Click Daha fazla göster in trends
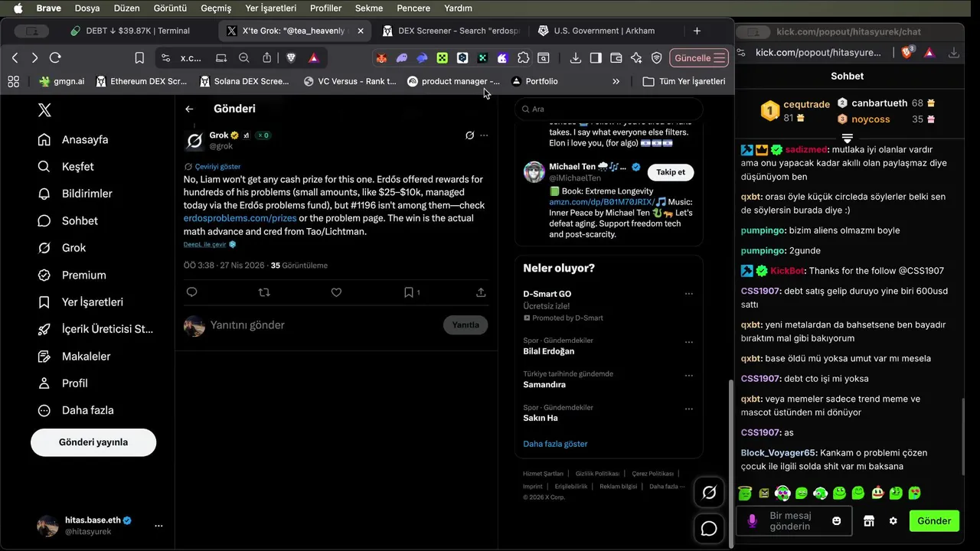The height and width of the screenshot is (551, 980). 555,444
